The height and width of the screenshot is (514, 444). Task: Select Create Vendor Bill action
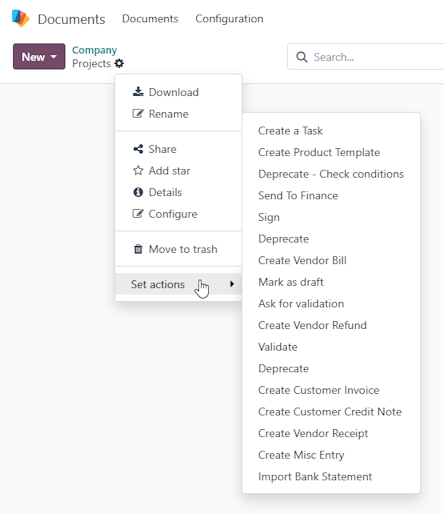[x=302, y=260]
